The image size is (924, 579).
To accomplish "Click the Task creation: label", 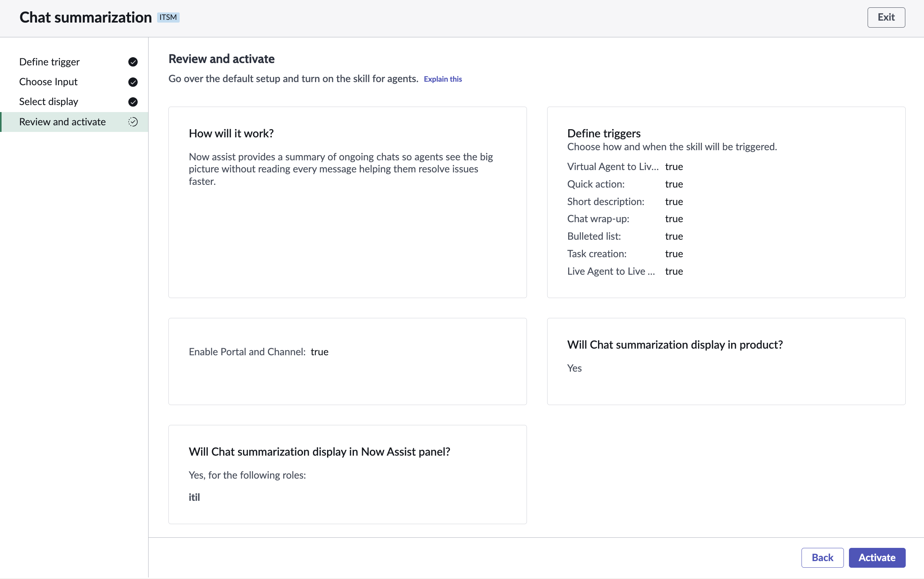I will (597, 254).
